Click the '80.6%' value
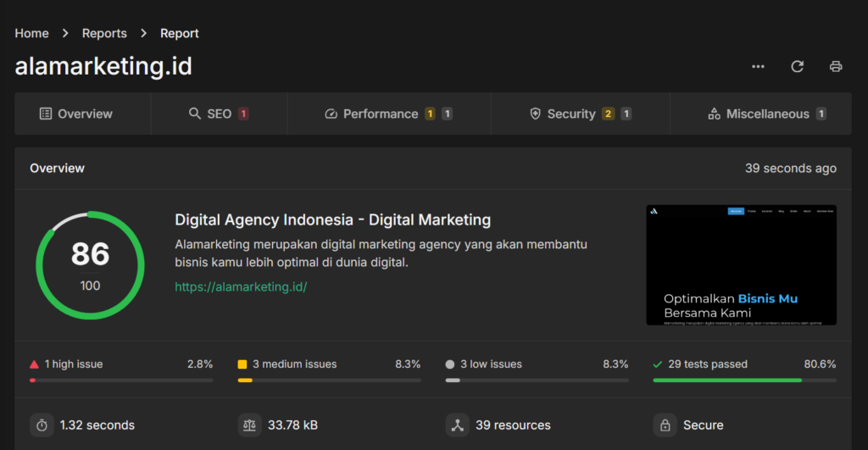The image size is (868, 450). coord(820,364)
